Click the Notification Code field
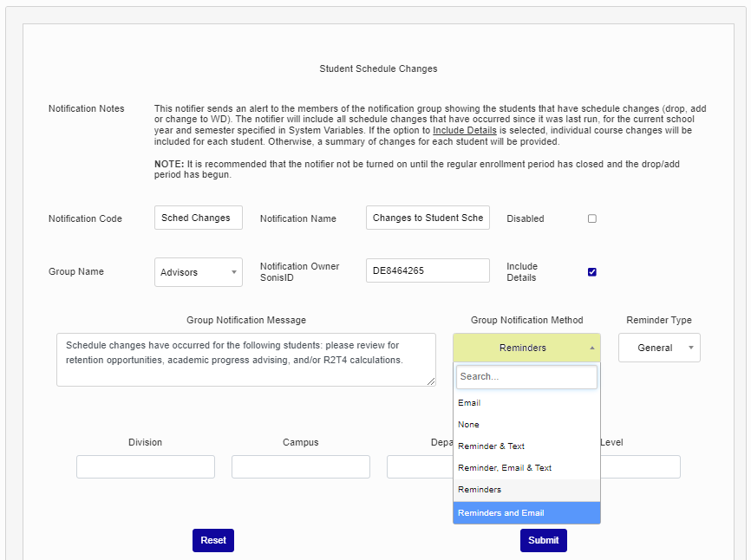751x560 pixels. pyautogui.click(x=199, y=218)
